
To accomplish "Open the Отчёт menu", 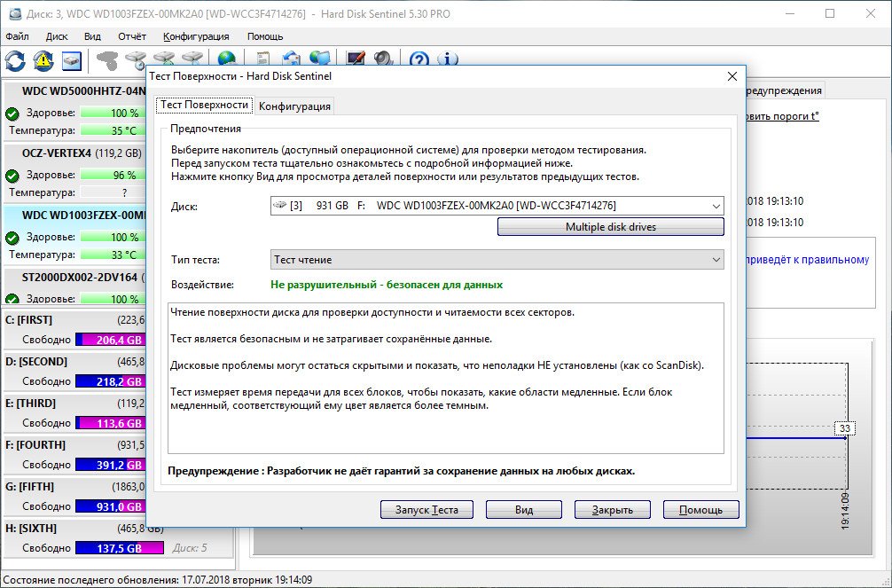I will coord(132,36).
